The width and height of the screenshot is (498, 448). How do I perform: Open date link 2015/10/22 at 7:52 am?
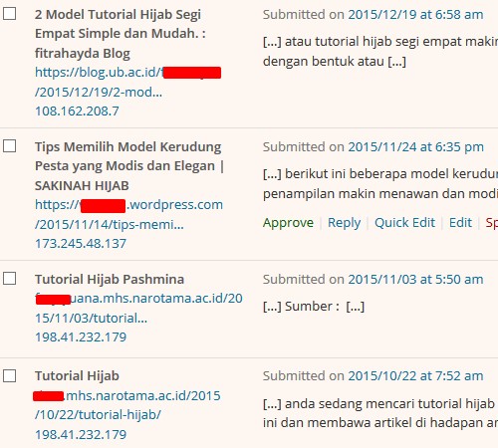pos(415,376)
